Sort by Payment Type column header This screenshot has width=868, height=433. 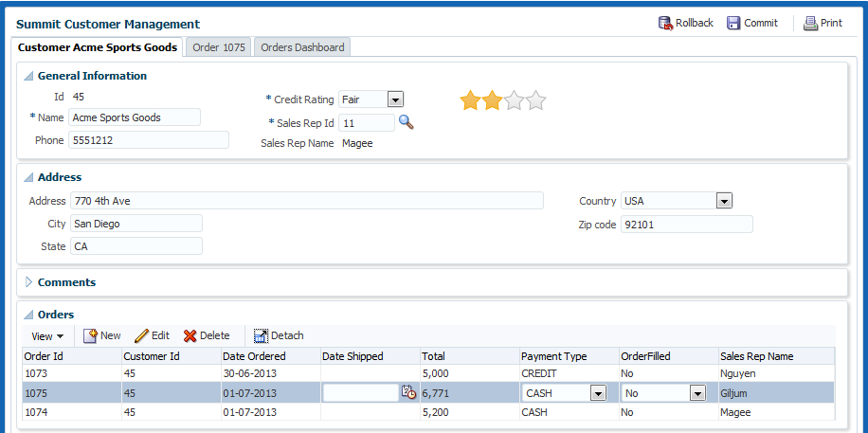[570, 356]
